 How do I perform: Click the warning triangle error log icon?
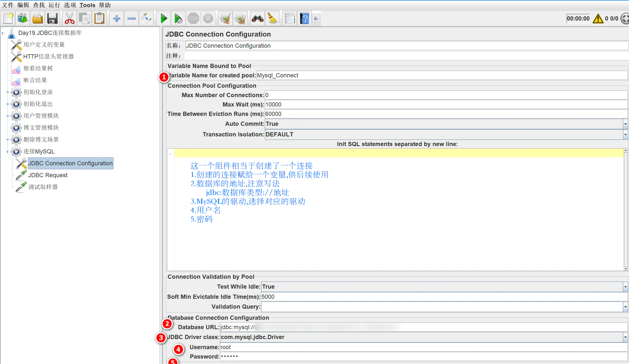[x=598, y=19]
